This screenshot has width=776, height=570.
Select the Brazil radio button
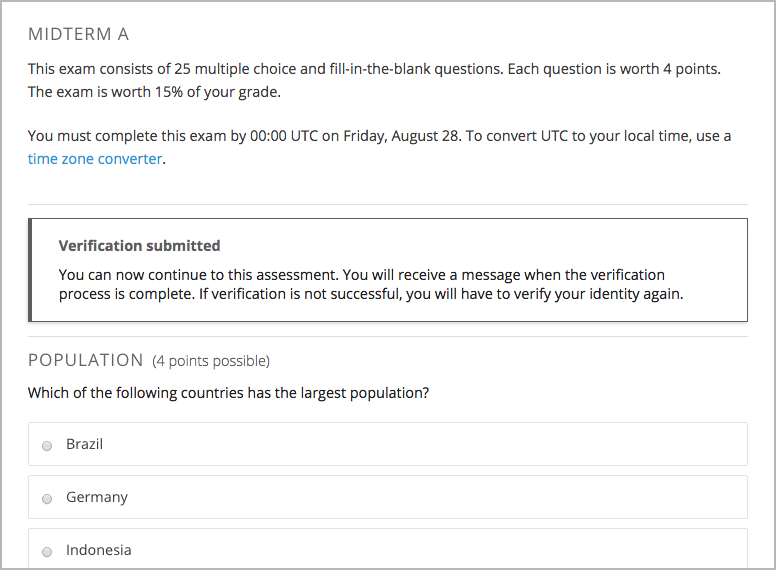click(x=47, y=446)
